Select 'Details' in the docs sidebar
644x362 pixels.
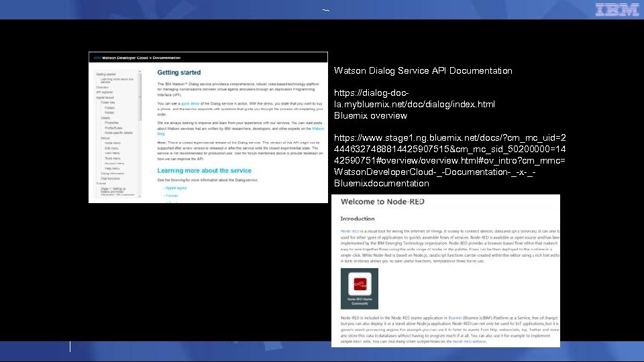click(x=105, y=118)
